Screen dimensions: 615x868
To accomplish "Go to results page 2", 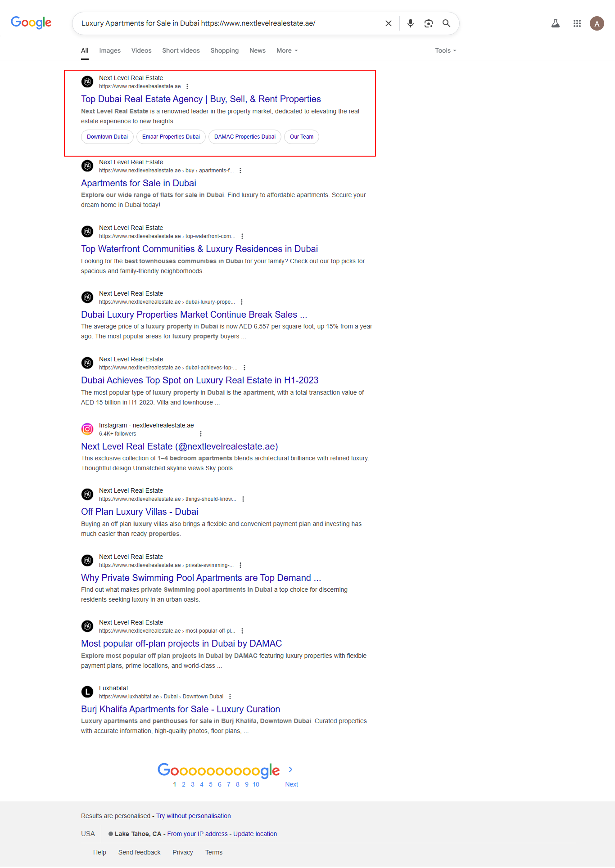I will [184, 784].
